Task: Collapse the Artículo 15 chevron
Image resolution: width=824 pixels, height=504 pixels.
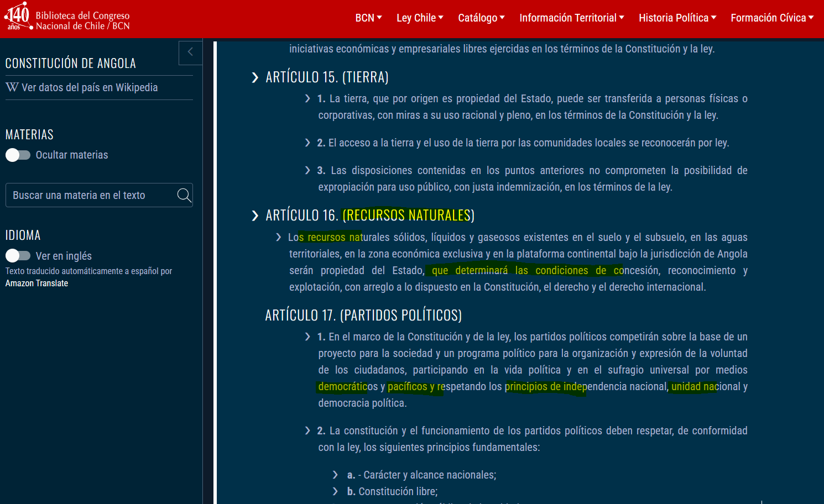Action: 255,77
